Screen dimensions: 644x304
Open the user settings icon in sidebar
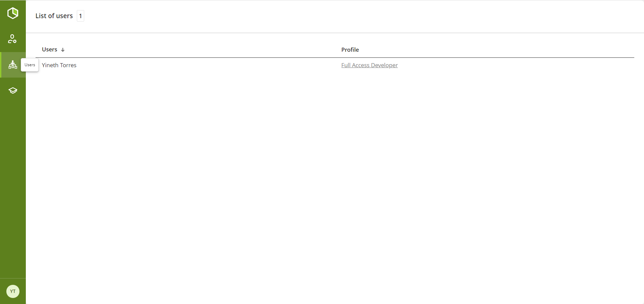coord(12,39)
